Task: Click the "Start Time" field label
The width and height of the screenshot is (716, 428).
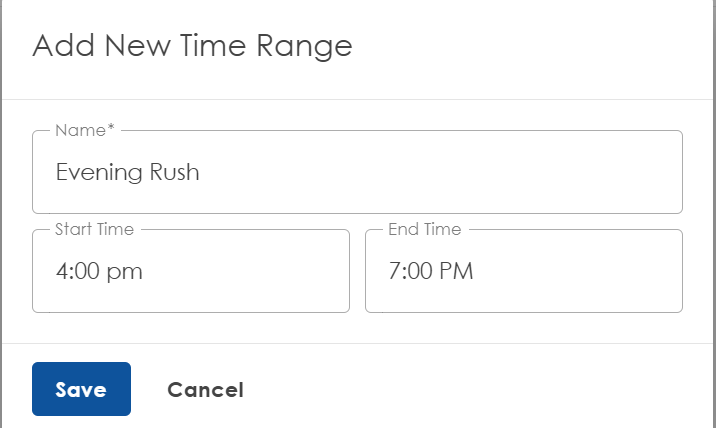Action: coord(94,229)
